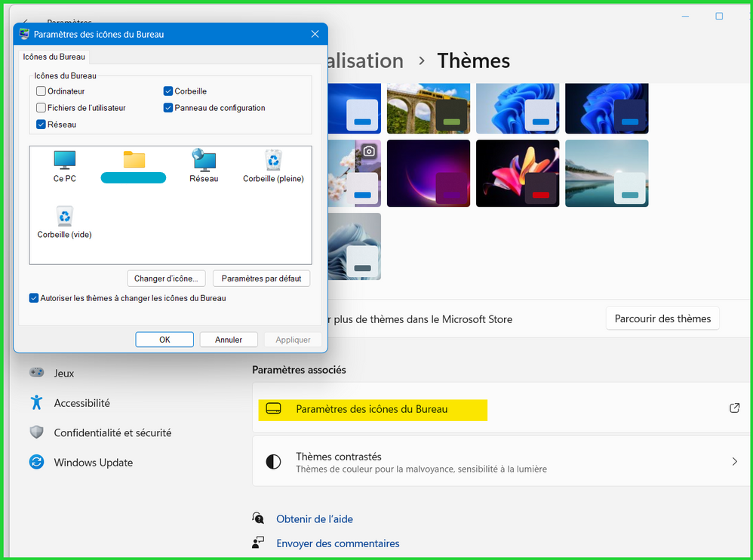Click the Changer d'icône button
Image resolution: width=753 pixels, height=560 pixels.
(166, 278)
